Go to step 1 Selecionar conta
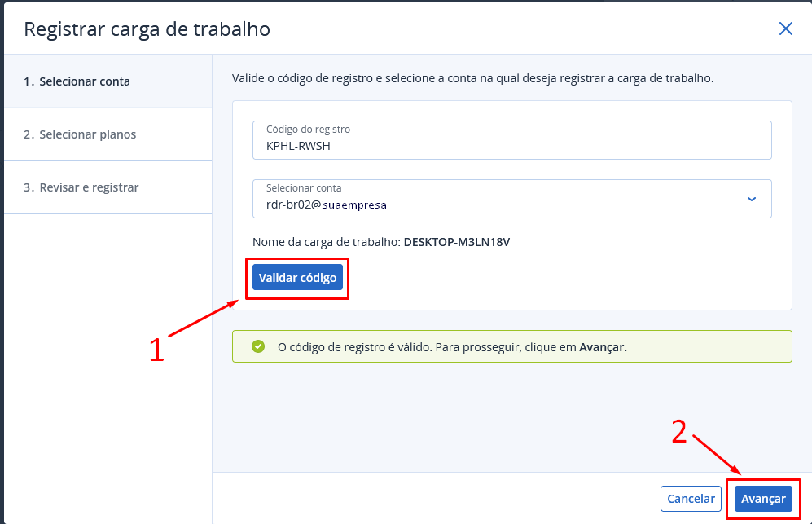This screenshot has width=812, height=524. point(77,81)
